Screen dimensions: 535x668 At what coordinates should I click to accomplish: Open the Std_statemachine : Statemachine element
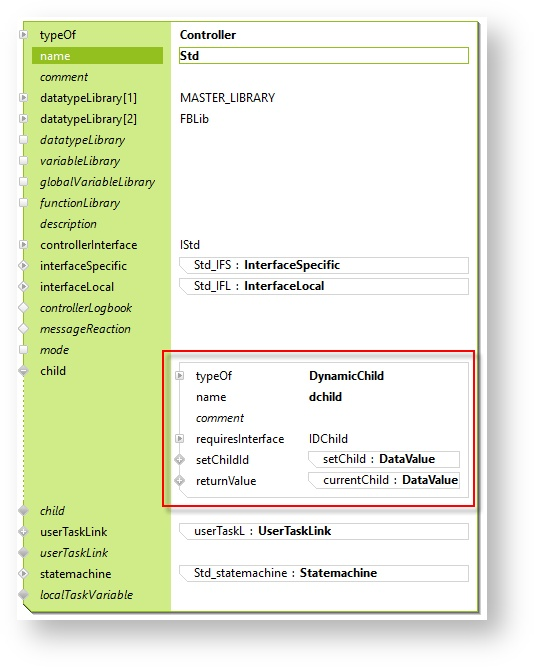(324, 573)
